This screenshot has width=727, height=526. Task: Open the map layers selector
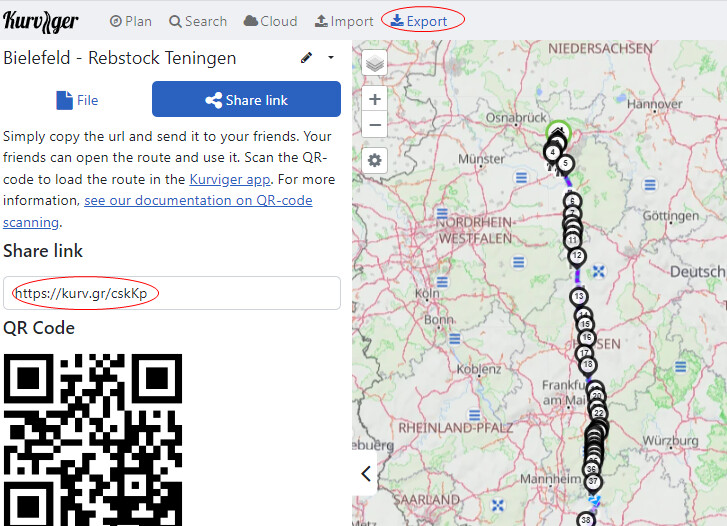point(375,64)
